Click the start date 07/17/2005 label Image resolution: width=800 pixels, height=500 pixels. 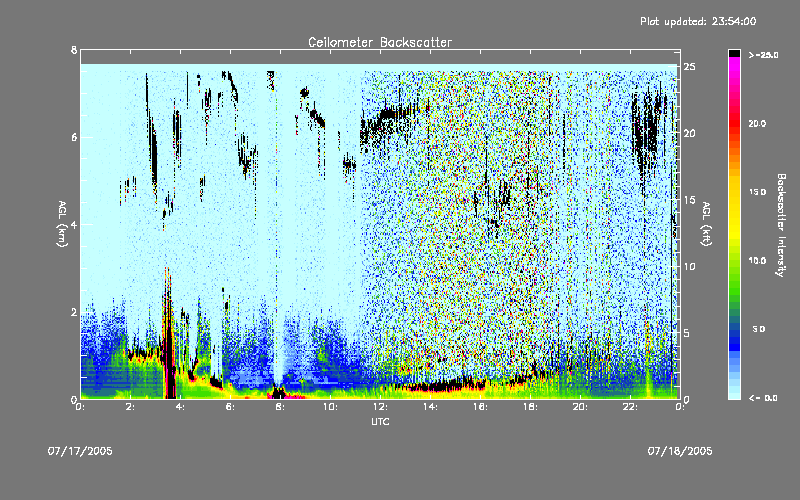coord(80,451)
